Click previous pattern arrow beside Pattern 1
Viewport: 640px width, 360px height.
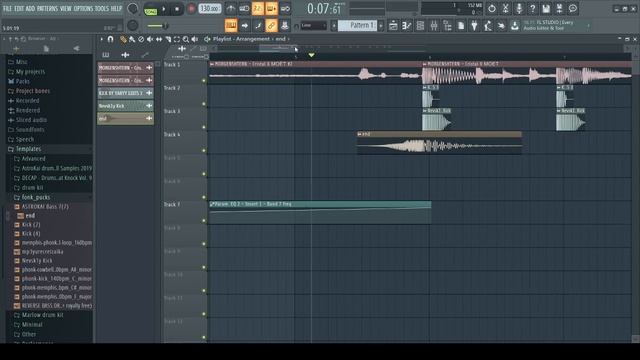point(334,26)
